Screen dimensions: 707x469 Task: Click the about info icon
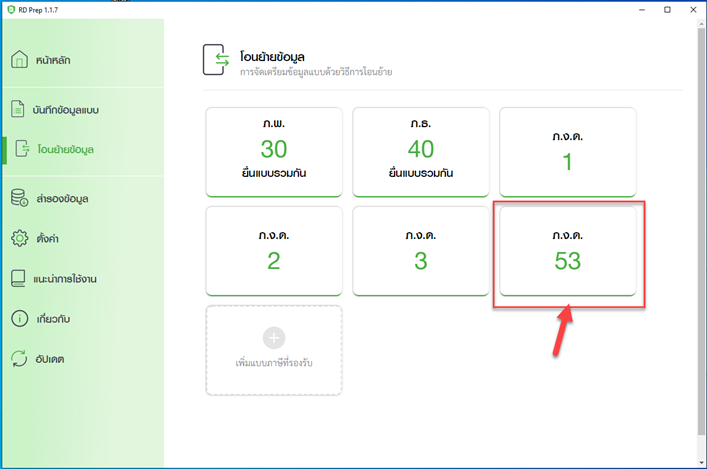19,319
